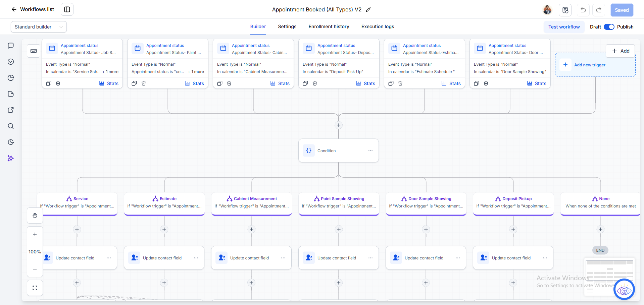
Task: Open the version history icon
Action: [x=565, y=10]
